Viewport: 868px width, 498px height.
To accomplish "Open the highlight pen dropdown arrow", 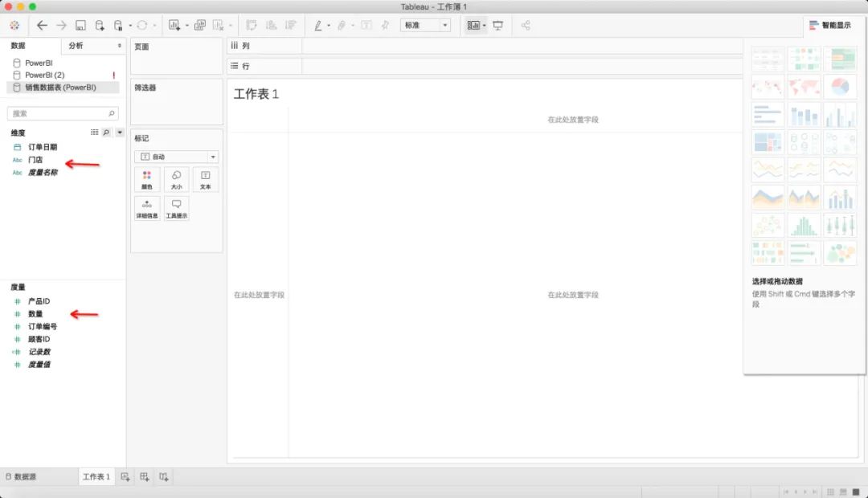I will 329,26.
